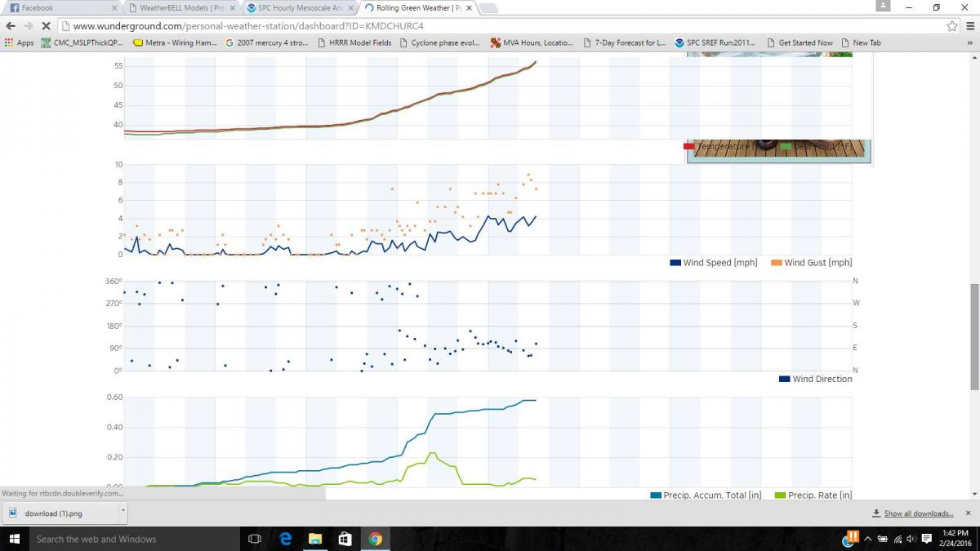
Task: Close the WeatherBELL Models tab
Action: 231,8
